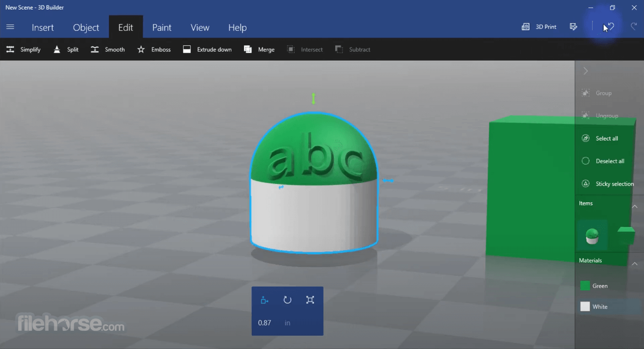The height and width of the screenshot is (349, 644).
Task: Toggle the Sticky selection icon
Action: [x=586, y=184]
